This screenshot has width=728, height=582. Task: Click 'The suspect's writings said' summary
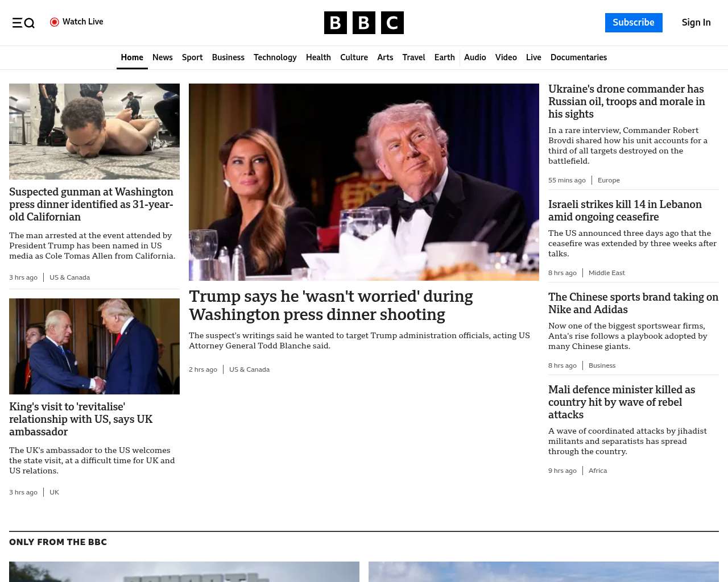tap(359, 340)
